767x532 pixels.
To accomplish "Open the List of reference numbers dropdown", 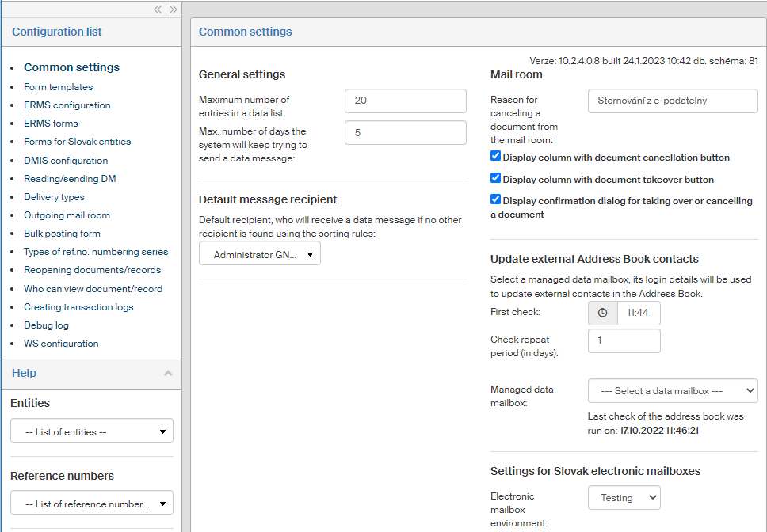I will coord(92,503).
